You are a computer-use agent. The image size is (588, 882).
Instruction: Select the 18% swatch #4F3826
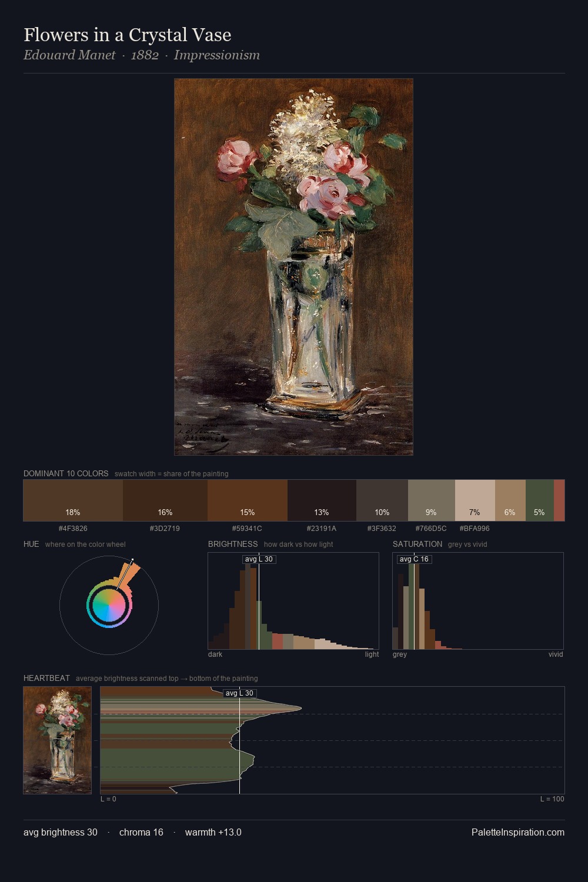(73, 500)
